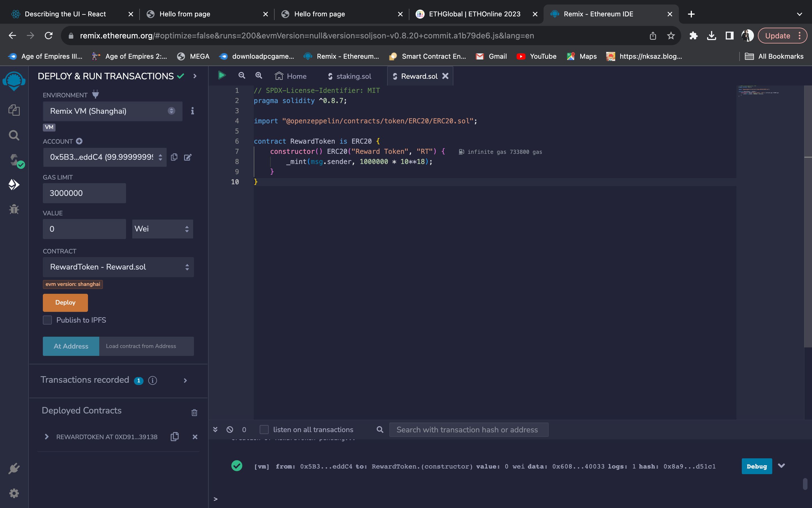The image size is (812, 508).
Task: Open the Wei unit dropdown
Action: 162,229
